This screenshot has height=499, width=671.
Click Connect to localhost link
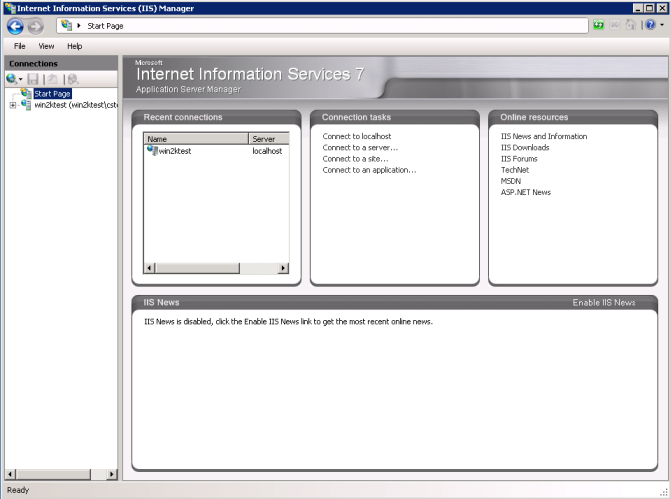(357, 136)
